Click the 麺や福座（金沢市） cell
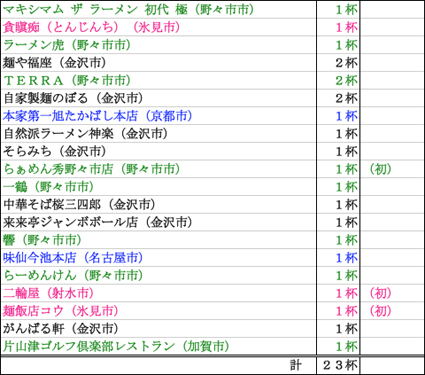The height and width of the screenshot is (375, 425). [x=158, y=62]
